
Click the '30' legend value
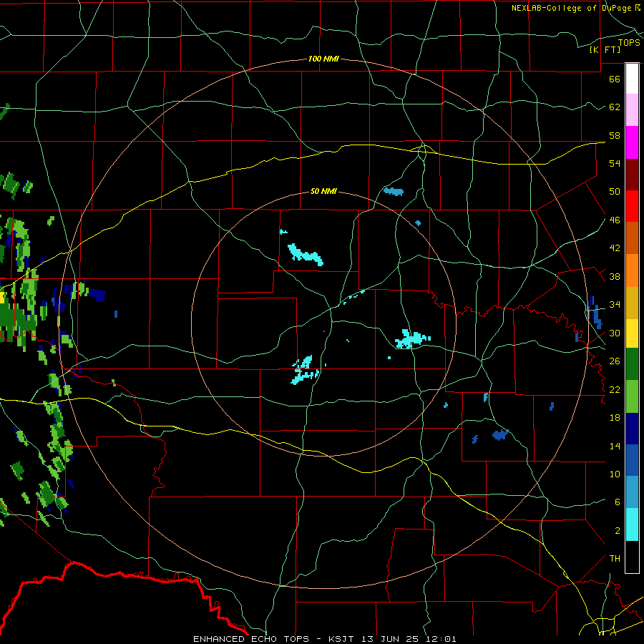615,333
